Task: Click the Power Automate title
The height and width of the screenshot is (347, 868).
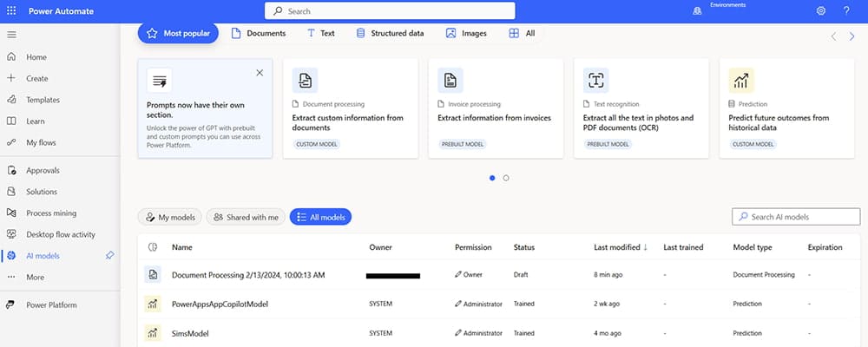Action: 61,11
